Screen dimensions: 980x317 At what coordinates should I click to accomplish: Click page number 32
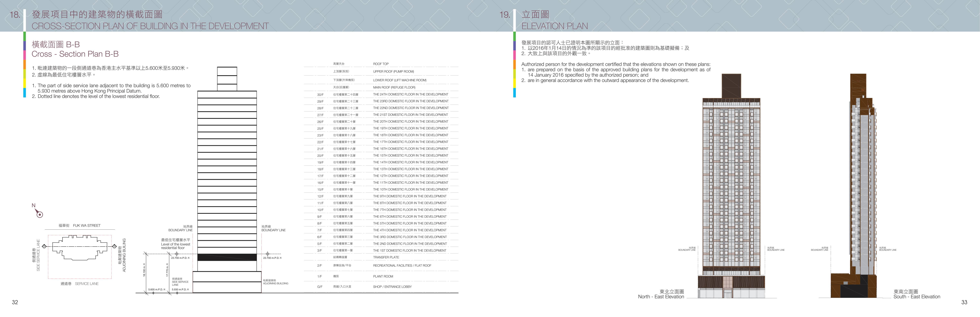coord(15,302)
